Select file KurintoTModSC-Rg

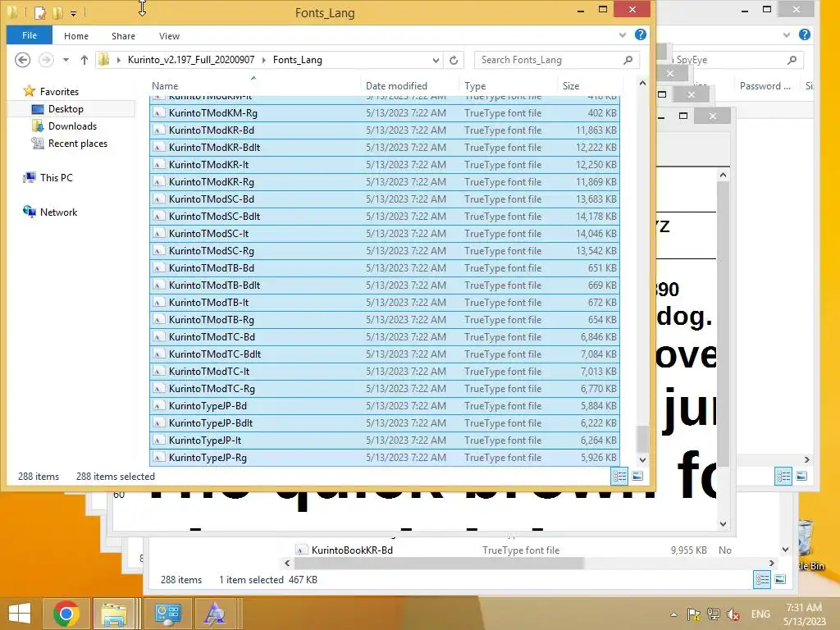(385, 251)
